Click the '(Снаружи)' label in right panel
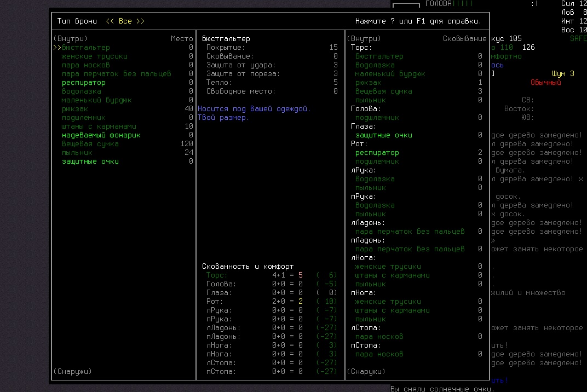This screenshot has height=392, width=587. click(366, 371)
